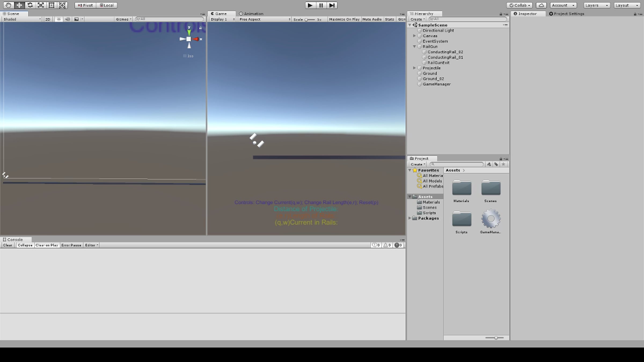Toggle 2D scene view mode
This screenshot has width=644, height=362.
pos(48,19)
